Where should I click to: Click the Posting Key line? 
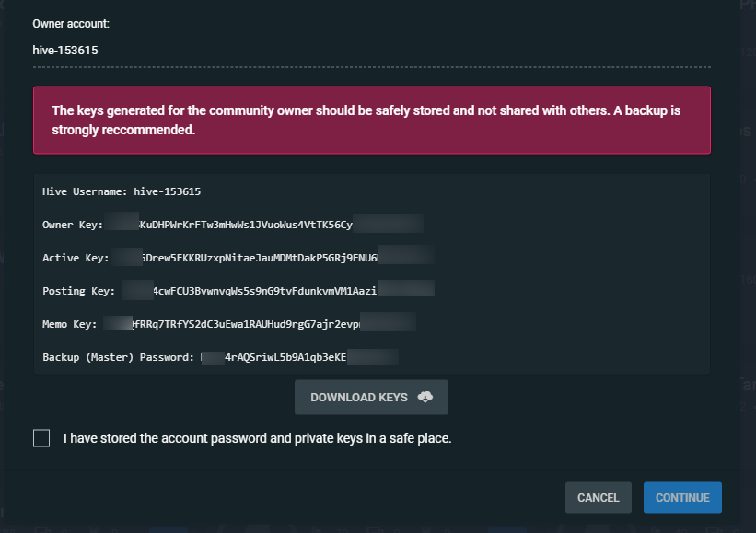pyautogui.click(x=238, y=291)
